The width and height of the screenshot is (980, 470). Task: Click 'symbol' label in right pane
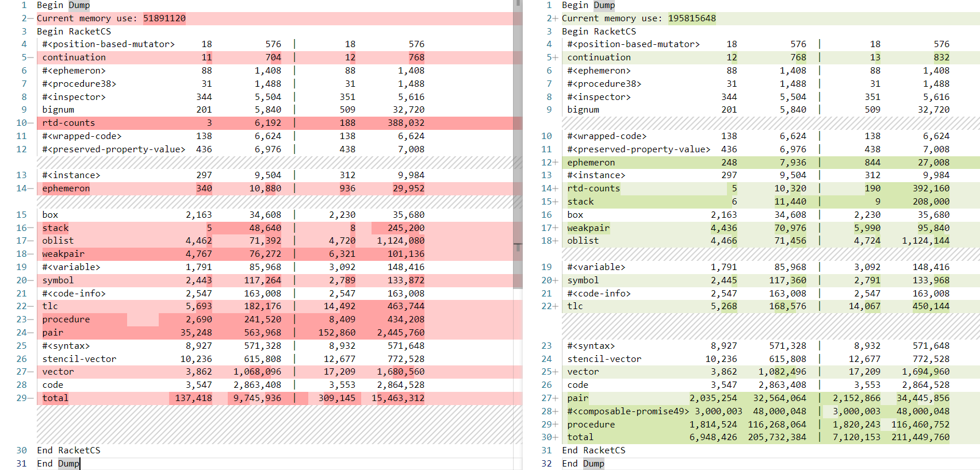(x=583, y=280)
